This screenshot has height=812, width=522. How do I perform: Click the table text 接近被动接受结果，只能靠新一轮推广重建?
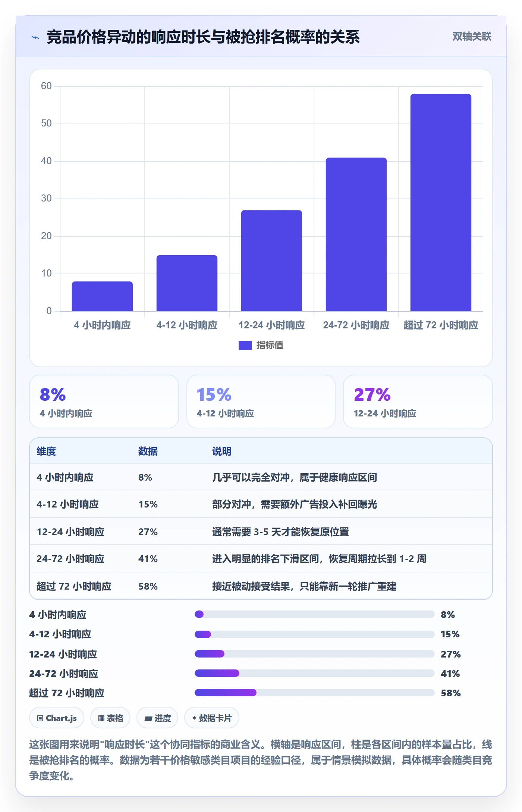pyautogui.click(x=304, y=586)
